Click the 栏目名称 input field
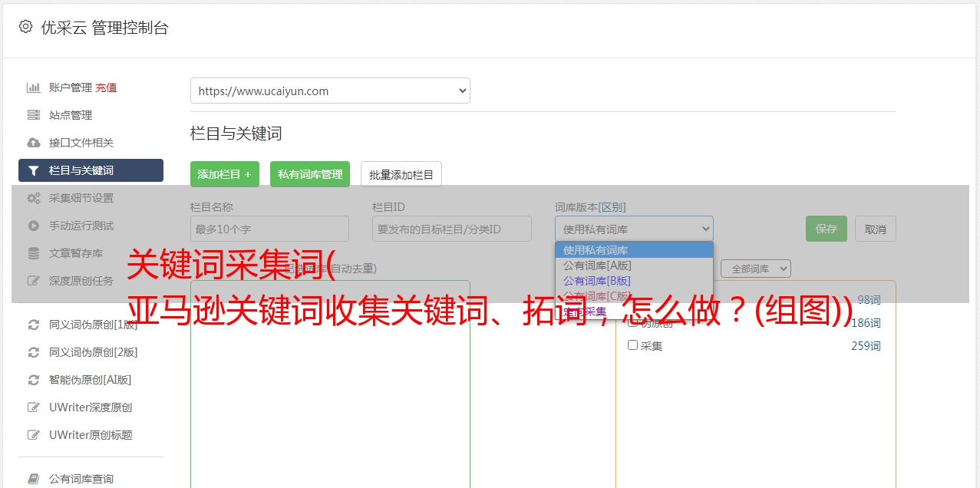Viewport: 980px width, 488px height. point(269,229)
